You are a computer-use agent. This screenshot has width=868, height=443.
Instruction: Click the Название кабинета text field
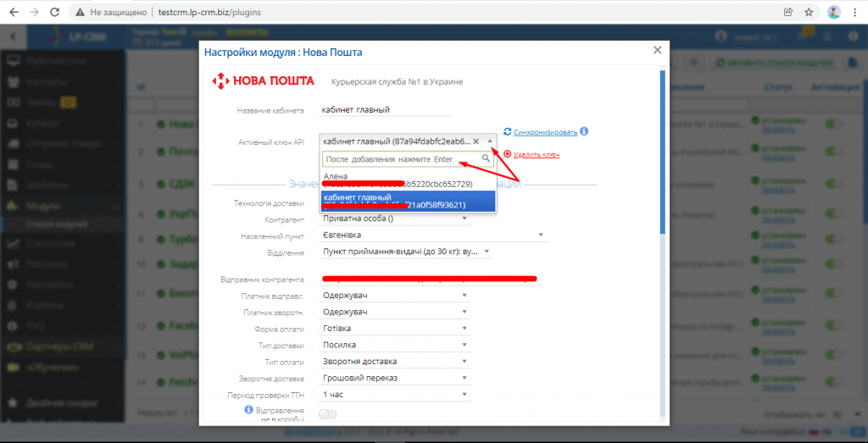click(386, 109)
